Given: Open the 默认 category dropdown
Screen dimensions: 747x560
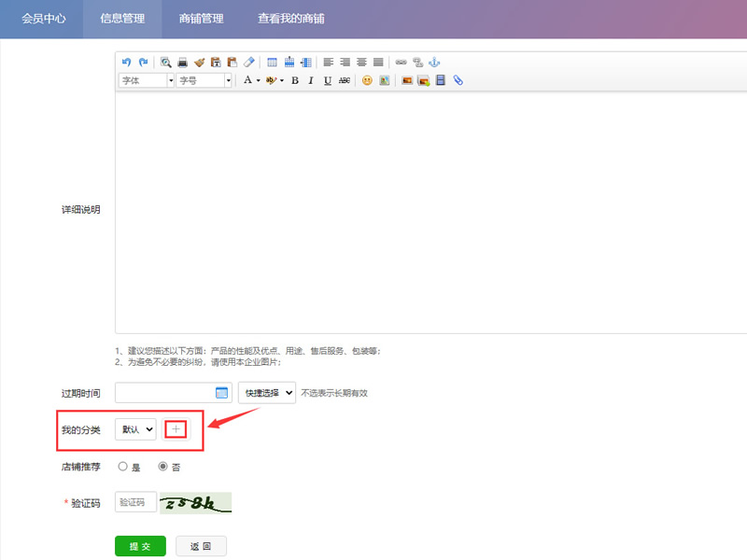Looking at the screenshot, I should (135, 429).
